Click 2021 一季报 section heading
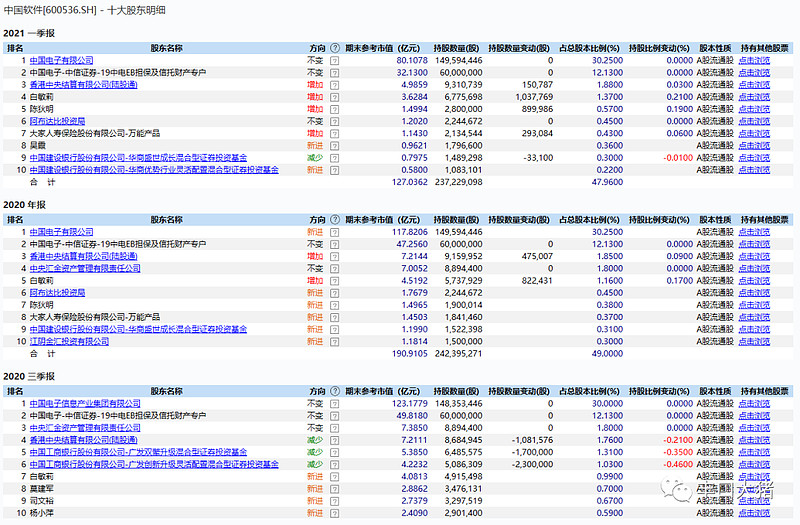 (29, 33)
